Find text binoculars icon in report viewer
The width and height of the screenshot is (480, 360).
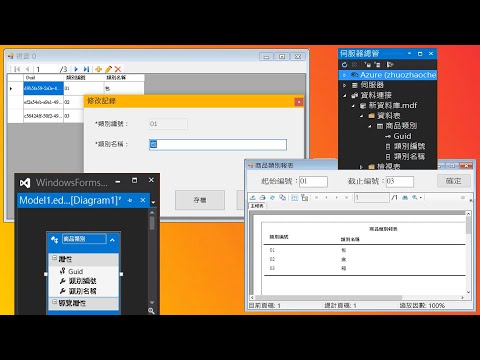coord(405,197)
